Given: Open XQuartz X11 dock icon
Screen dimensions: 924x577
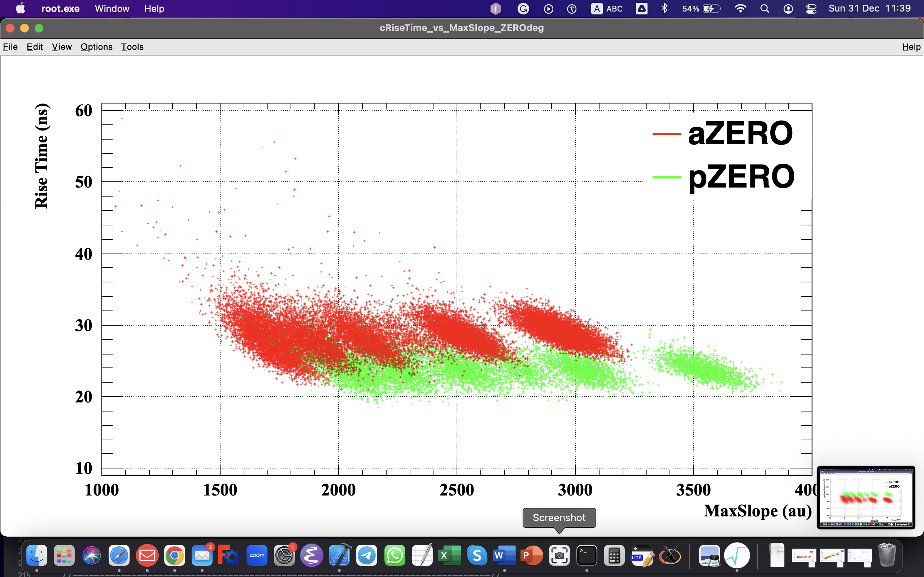Looking at the screenshot, I should click(670, 556).
